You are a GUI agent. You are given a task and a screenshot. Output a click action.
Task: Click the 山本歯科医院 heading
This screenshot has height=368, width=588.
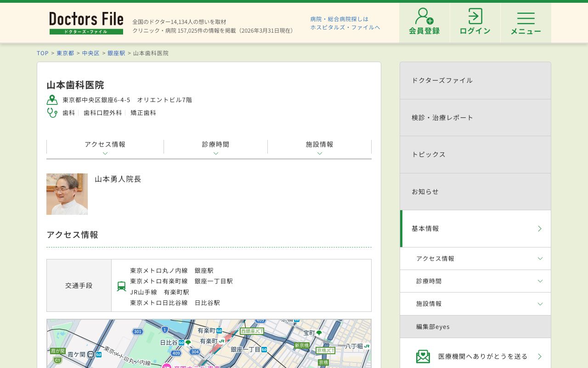coord(75,85)
